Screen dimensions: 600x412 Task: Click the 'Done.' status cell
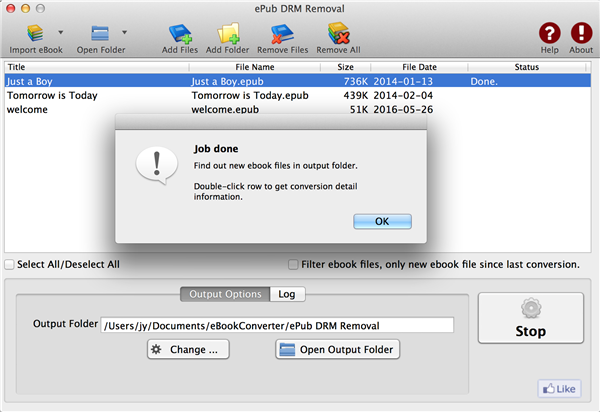coord(484,81)
